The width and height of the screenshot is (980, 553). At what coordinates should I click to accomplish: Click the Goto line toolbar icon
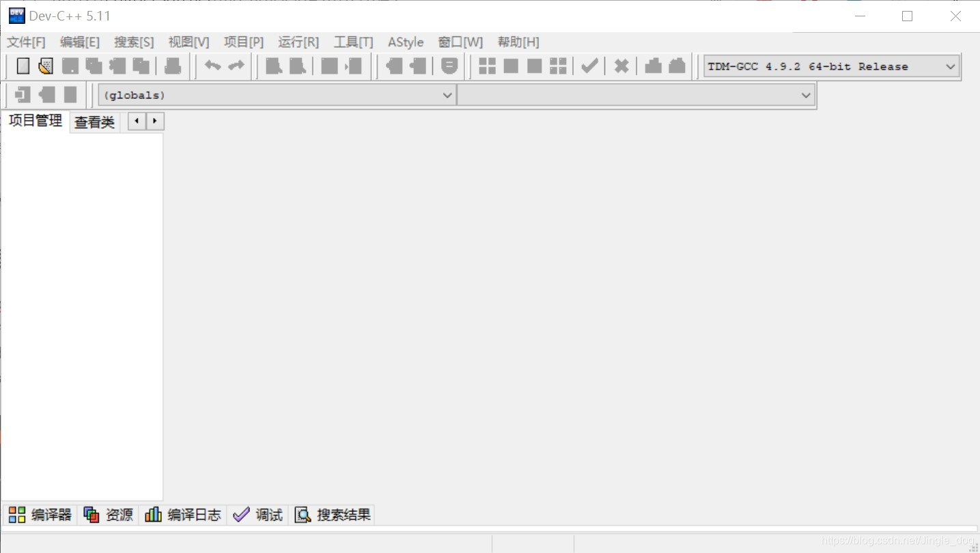(x=354, y=66)
